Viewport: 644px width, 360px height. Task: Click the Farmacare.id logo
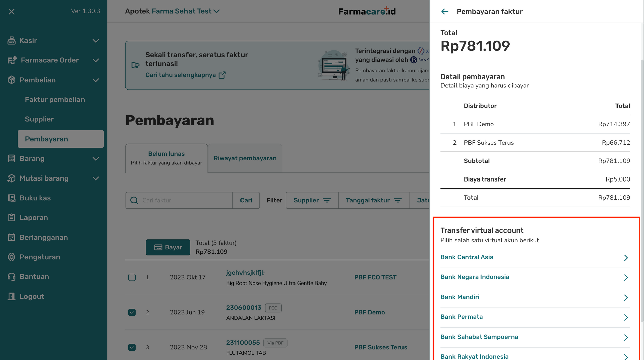(367, 11)
